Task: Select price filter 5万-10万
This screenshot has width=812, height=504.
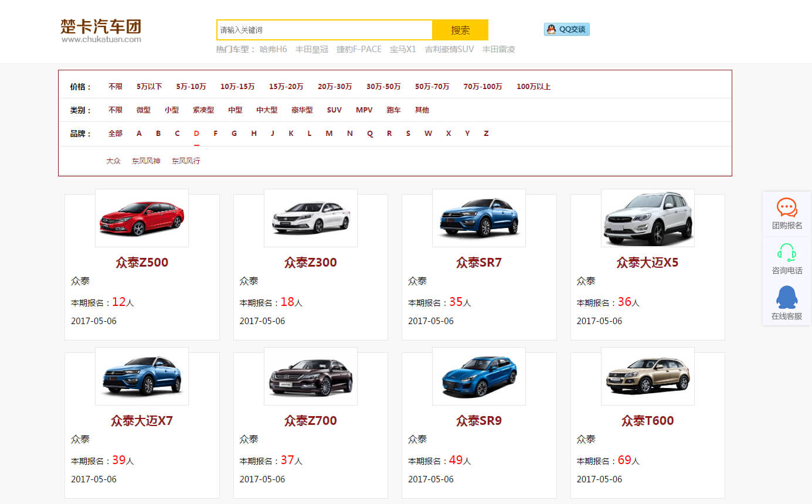Action: point(191,87)
